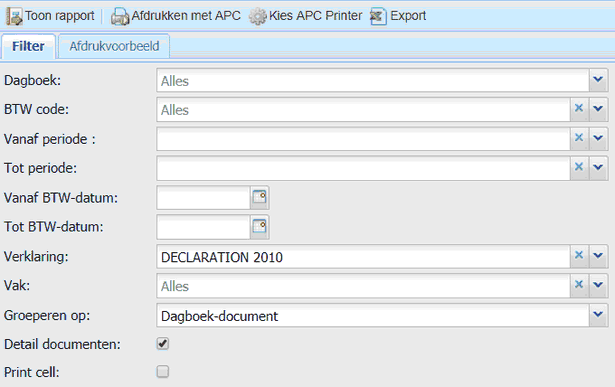
Task: Click the Export spreadsheet icon
Action: (378, 16)
